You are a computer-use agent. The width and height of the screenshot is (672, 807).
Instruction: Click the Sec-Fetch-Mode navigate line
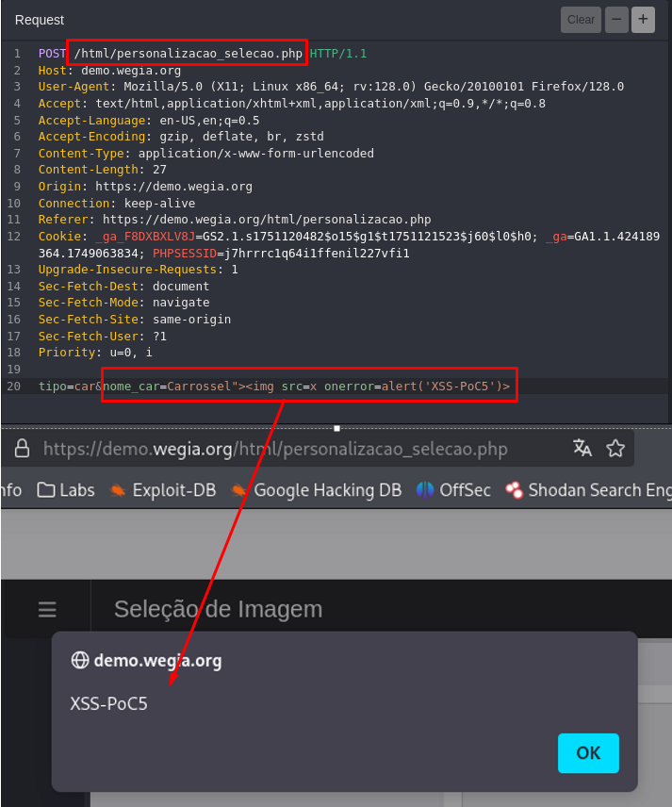(x=123, y=303)
